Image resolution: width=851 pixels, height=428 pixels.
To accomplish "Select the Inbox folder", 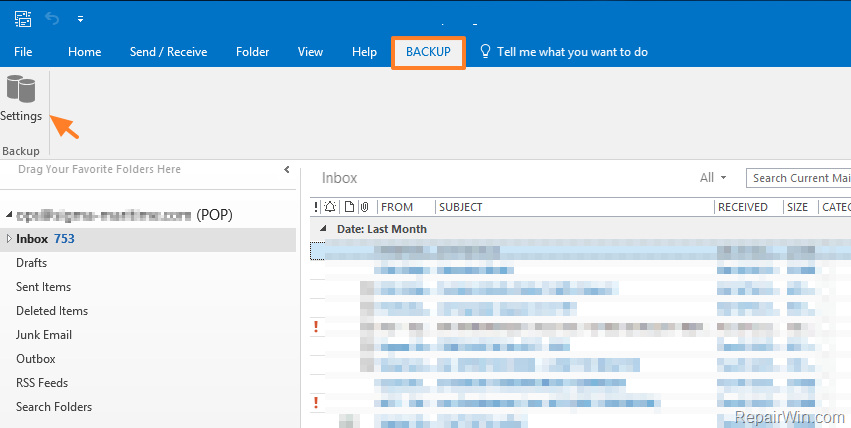I will tap(148, 239).
